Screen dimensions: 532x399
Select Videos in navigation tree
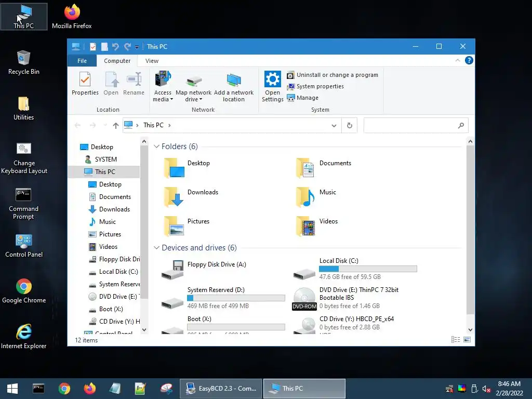(103, 247)
